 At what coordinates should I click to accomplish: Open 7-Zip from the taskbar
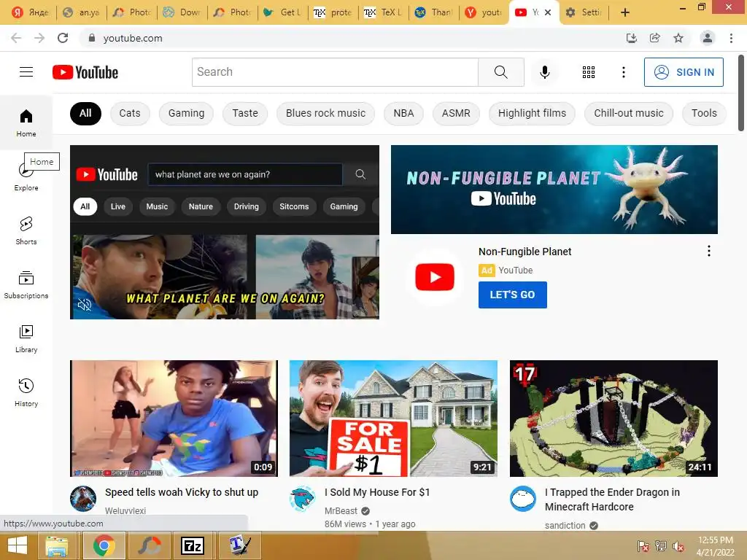point(193,545)
